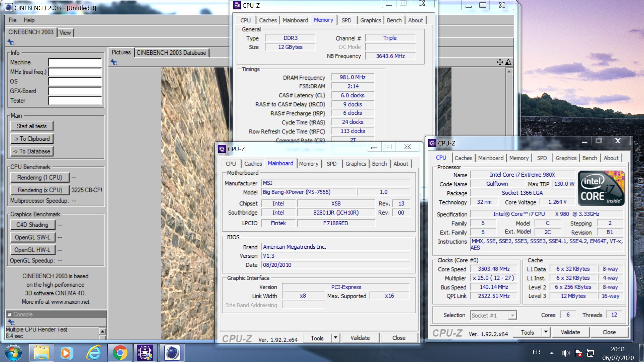Click the move arrows icon in picture view
The image size is (644, 362).
(500, 62)
